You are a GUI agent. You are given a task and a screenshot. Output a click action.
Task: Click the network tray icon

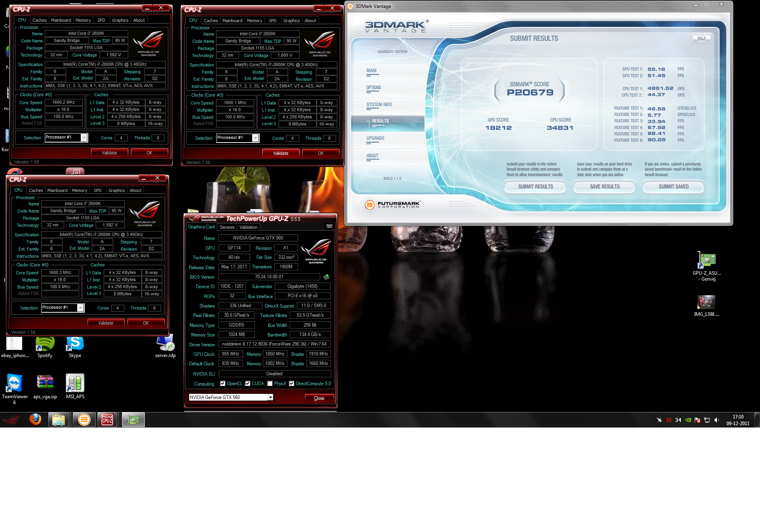[x=707, y=420]
